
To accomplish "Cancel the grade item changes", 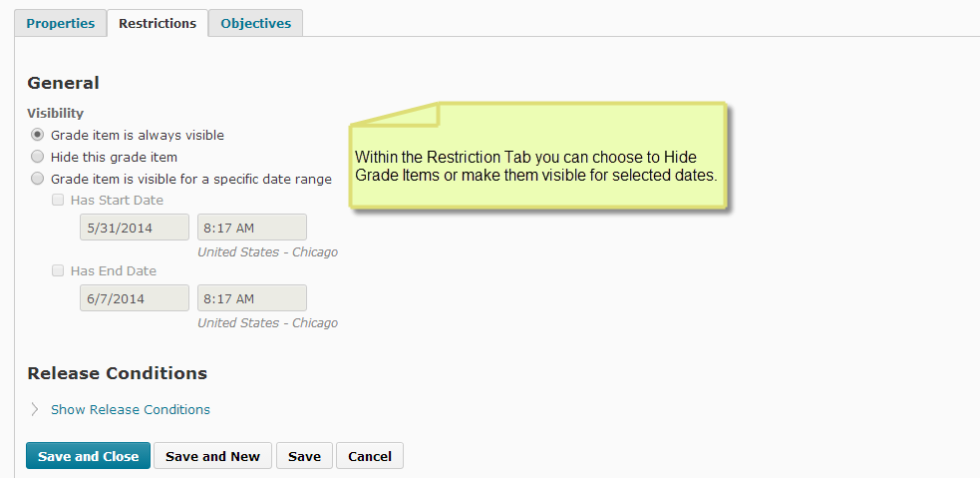I will pos(370,456).
